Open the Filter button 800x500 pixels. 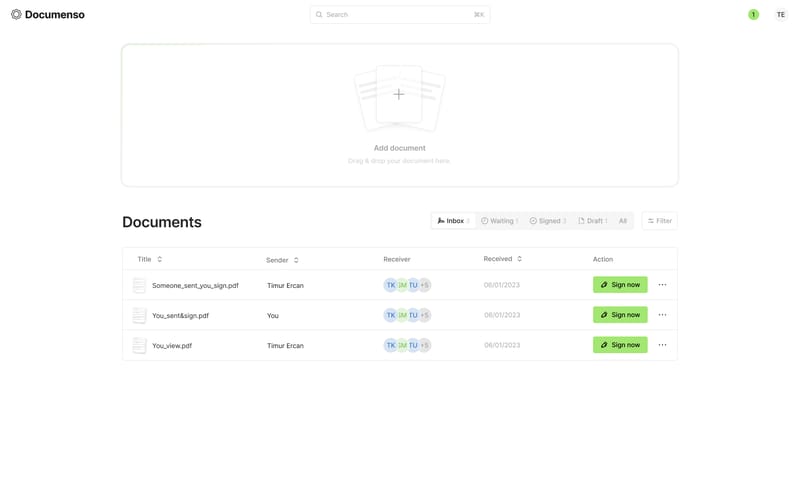[660, 221]
